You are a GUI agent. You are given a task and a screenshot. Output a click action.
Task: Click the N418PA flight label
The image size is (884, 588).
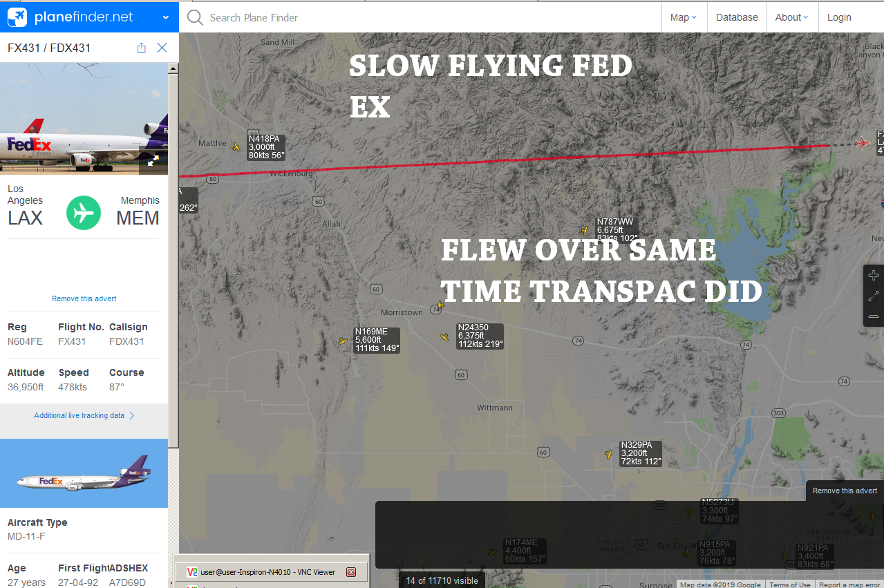point(266,147)
